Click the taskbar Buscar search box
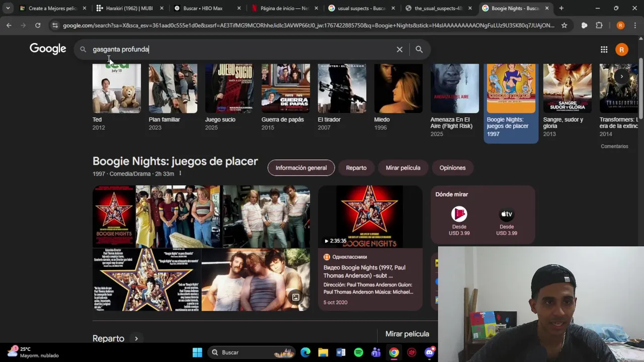The width and height of the screenshot is (644, 362). 252,352
